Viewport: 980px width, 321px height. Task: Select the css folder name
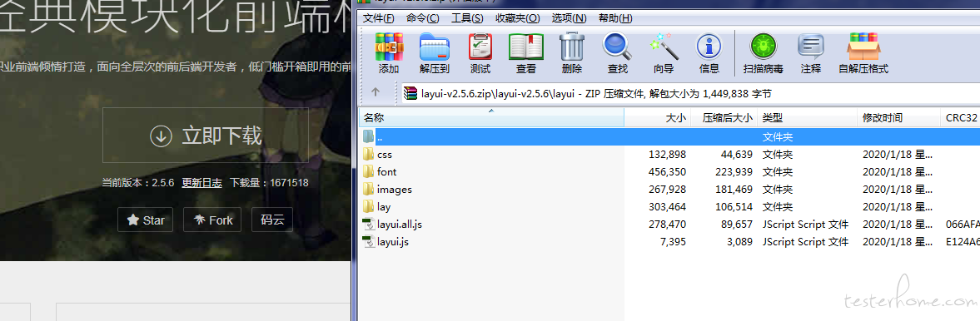[385, 154]
